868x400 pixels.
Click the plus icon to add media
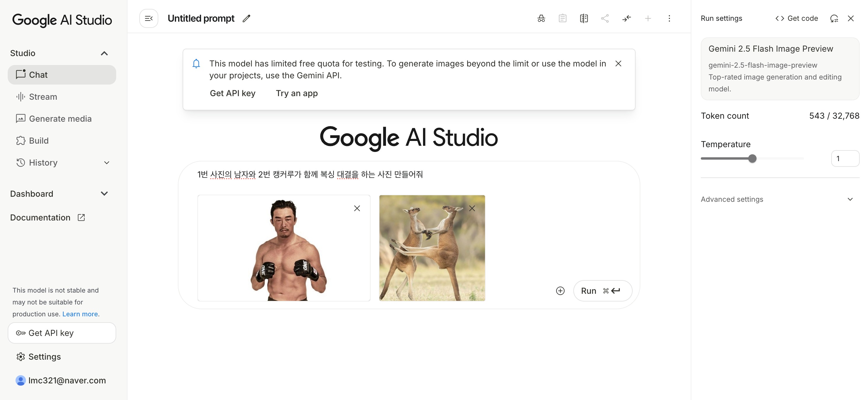tap(560, 291)
